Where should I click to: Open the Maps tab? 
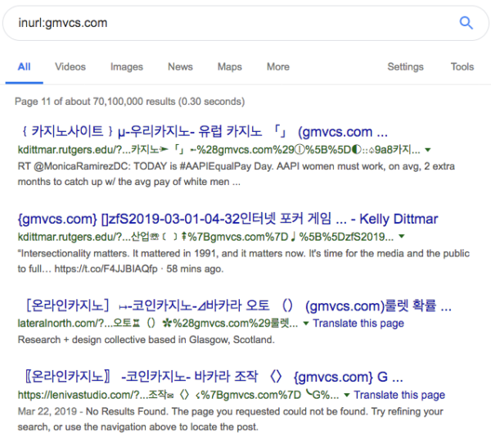point(229,67)
